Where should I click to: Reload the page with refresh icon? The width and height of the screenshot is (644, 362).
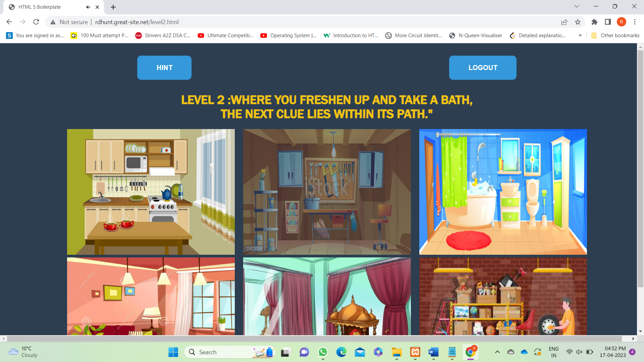pos(36,22)
